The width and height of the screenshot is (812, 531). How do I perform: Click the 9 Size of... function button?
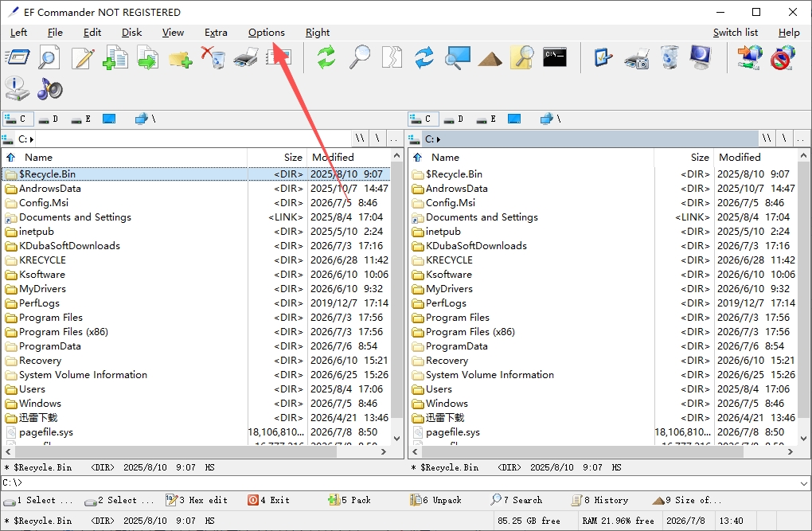(687, 500)
